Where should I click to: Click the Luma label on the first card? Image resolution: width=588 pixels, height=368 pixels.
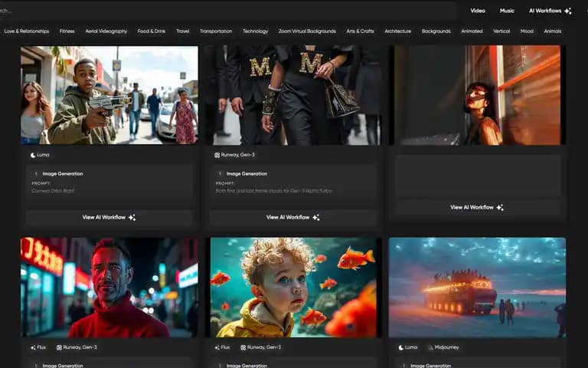pos(43,155)
